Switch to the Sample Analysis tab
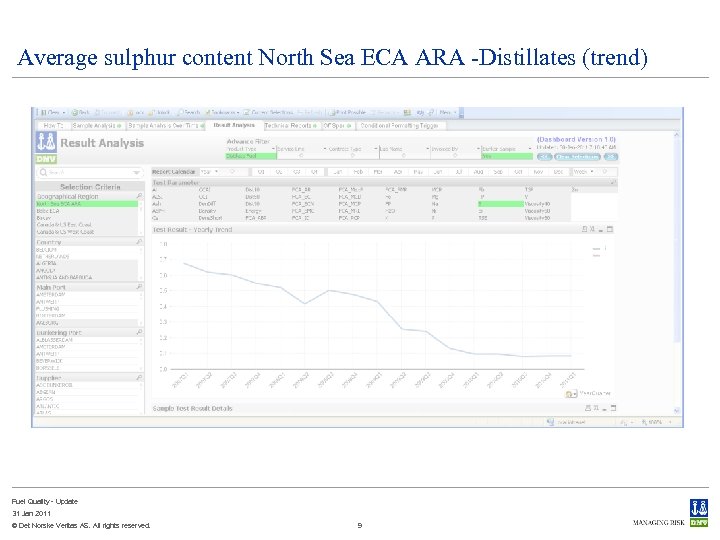The image size is (720, 540). (x=97, y=125)
